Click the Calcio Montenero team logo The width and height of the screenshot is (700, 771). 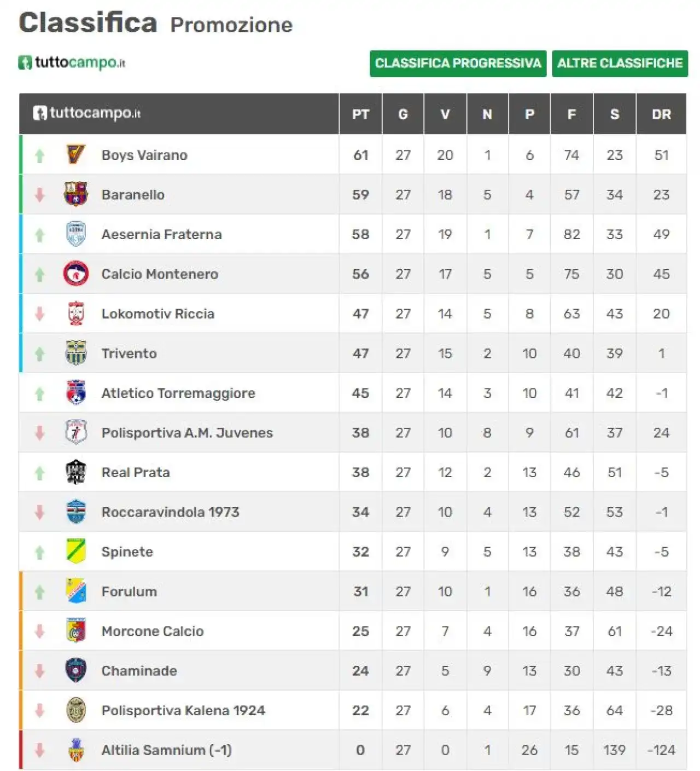[76, 274]
